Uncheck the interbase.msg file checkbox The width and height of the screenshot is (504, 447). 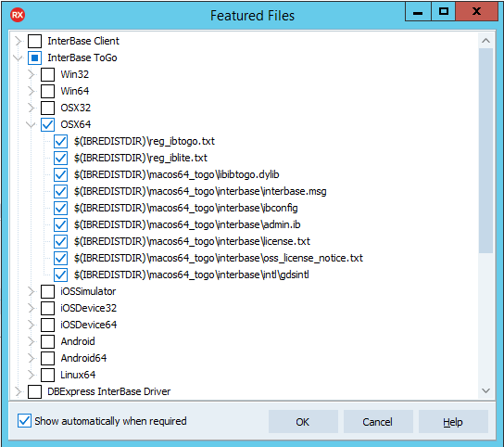61,191
